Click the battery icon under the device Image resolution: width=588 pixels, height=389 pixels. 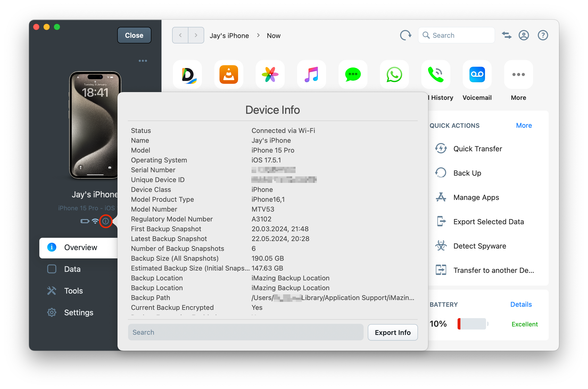85,221
